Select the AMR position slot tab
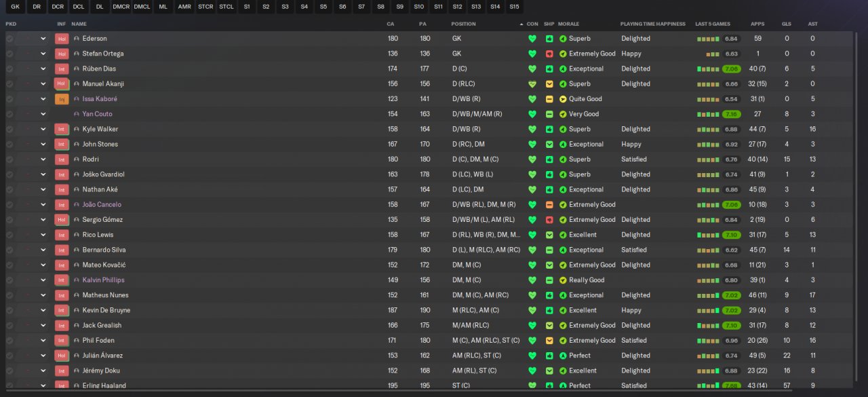Screen dimensions: 868x397 tap(184, 7)
